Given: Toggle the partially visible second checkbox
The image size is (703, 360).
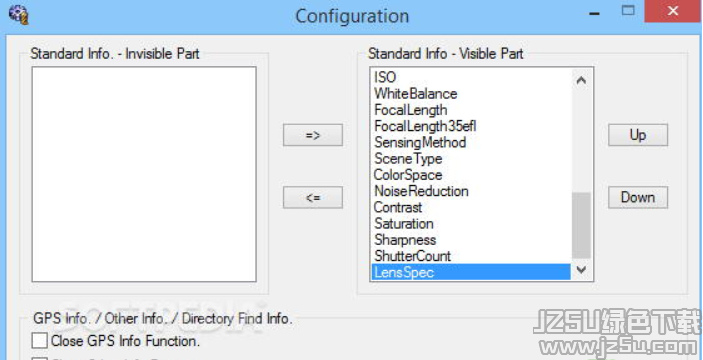Looking at the screenshot, I should (39, 358).
